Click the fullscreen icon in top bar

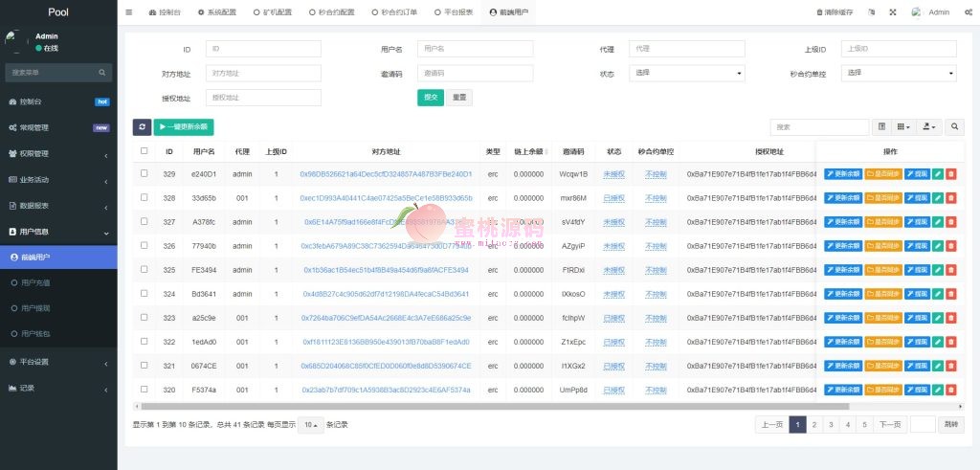pos(892,12)
